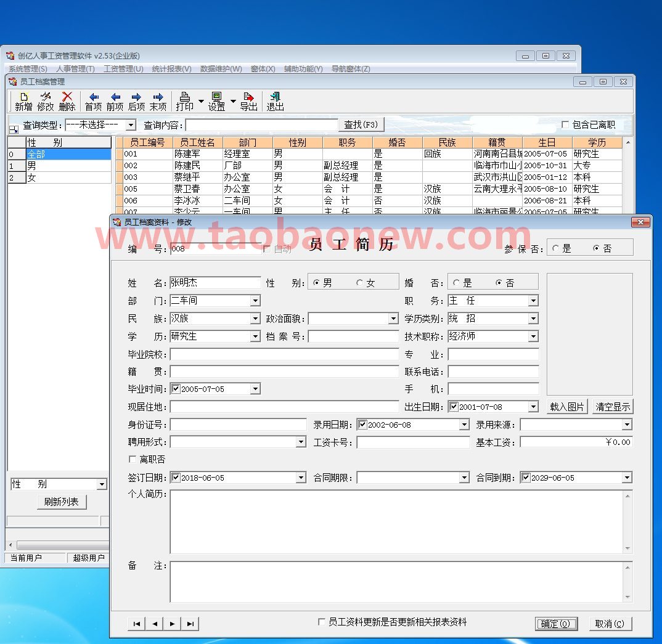Toggle the 出生日期 date checkbox
The height and width of the screenshot is (644, 662).
(454, 406)
